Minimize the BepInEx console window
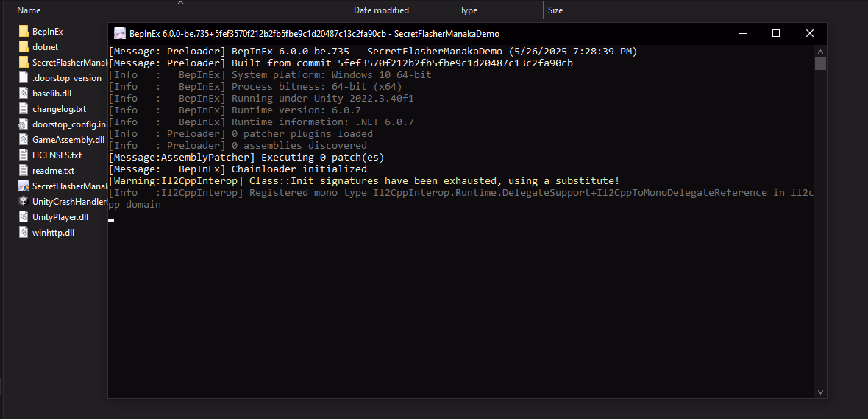The width and height of the screenshot is (868, 419). 741,34
